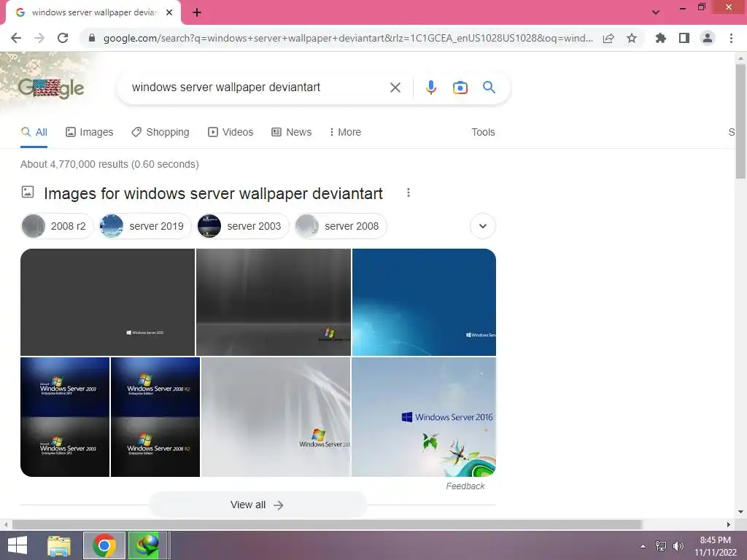This screenshot has width=747, height=560.
Task: Toggle the browser side panel
Action: coord(684,38)
